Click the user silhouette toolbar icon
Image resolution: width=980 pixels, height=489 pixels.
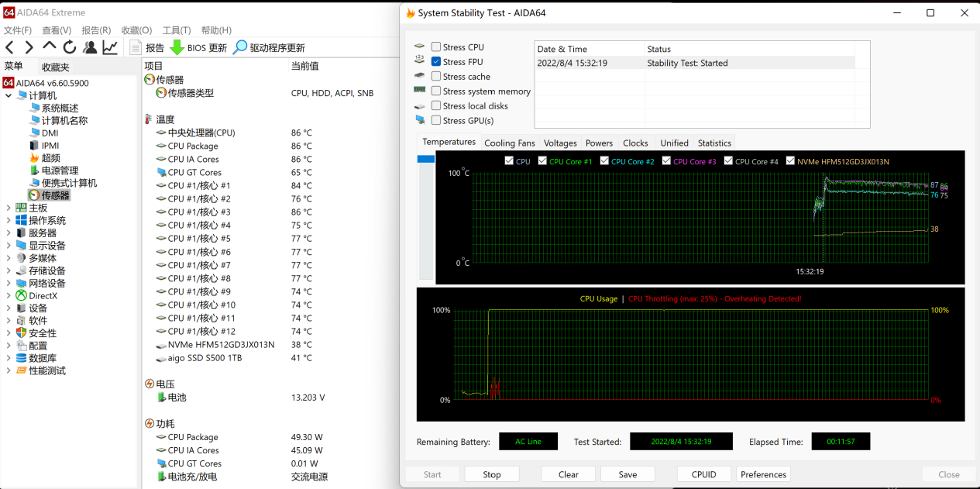point(90,47)
